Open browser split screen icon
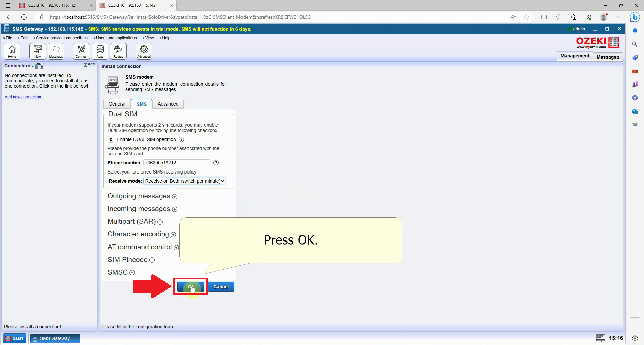The image size is (644, 345). click(x=544, y=17)
